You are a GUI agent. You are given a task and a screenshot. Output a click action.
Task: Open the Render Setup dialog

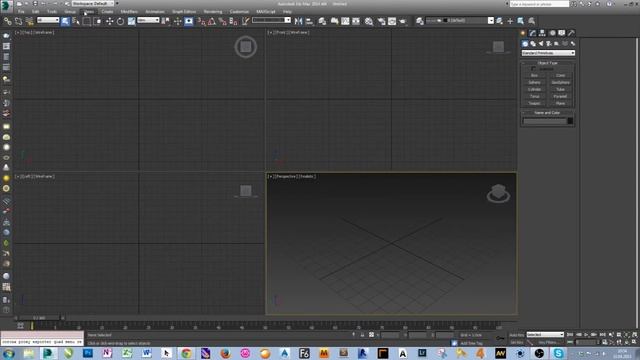click(381, 21)
